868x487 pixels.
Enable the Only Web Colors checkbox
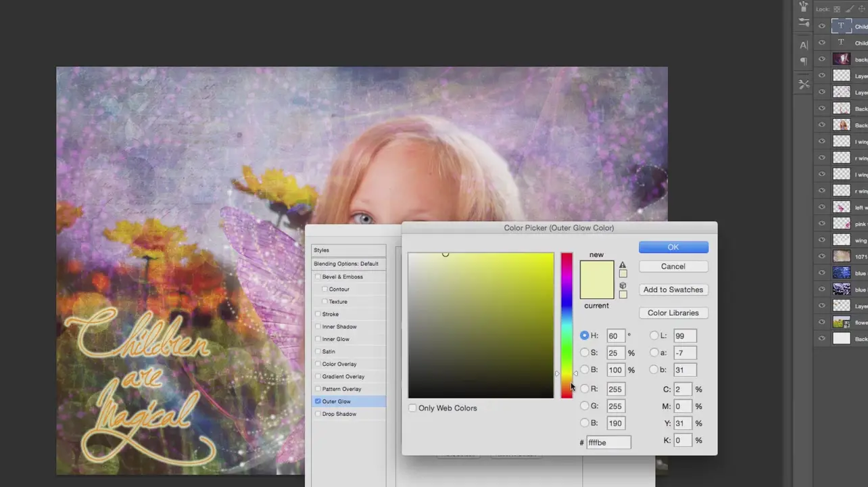point(412,408)
